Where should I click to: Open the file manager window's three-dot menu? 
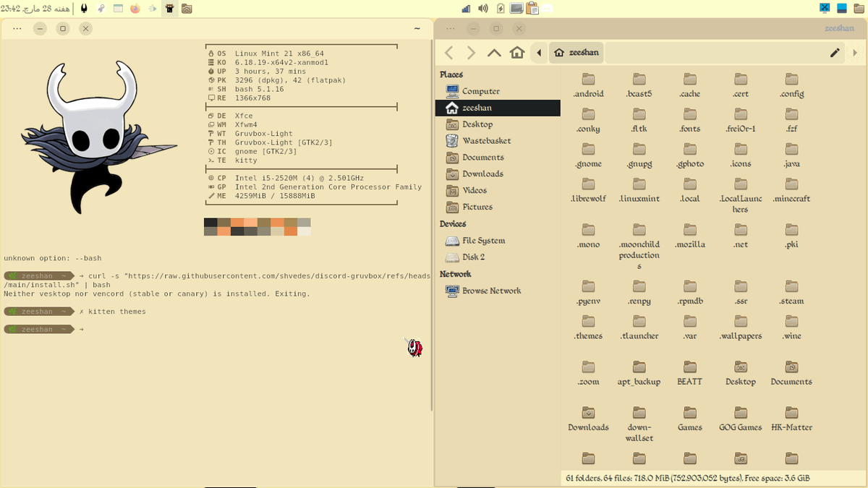451,29
